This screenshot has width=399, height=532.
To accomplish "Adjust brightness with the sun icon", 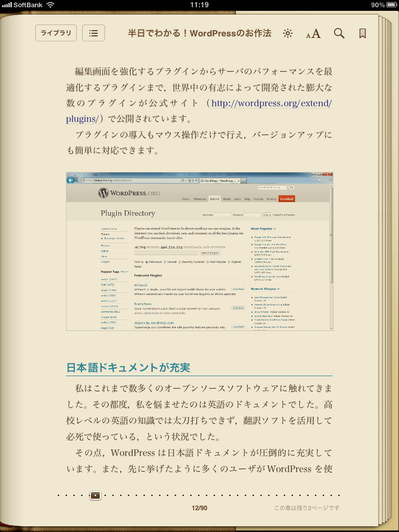I will click(287, 33).
